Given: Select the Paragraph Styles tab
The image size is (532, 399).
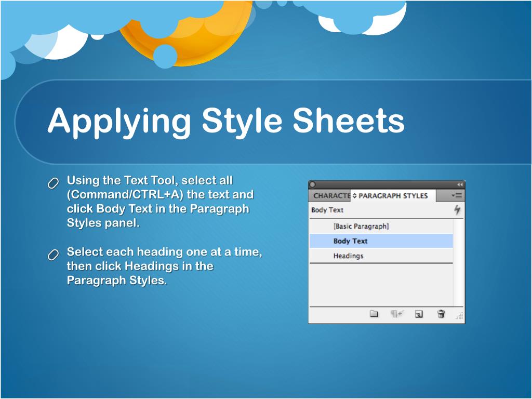Looking at the screenshot, I should click(x=393, y=196).
